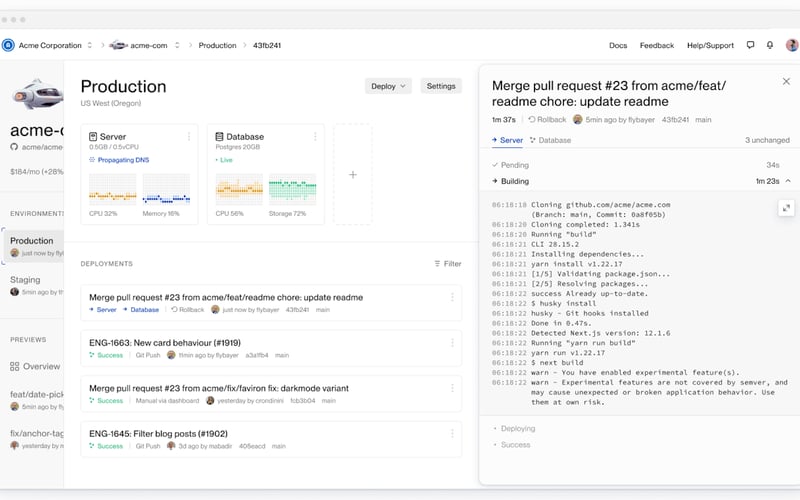Open the Feedback link

click(657, 45)
